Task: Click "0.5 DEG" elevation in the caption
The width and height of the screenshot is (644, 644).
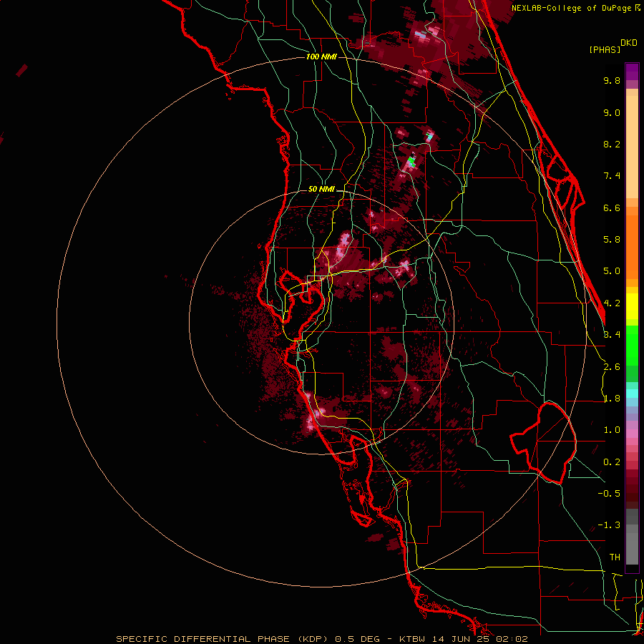Action: click(x=357, y=639)
